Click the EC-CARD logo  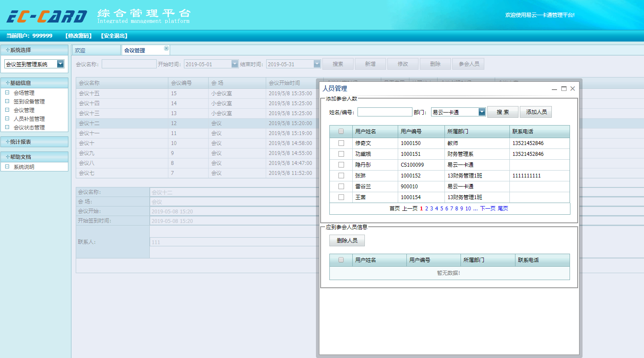click(x=47, y=16)
